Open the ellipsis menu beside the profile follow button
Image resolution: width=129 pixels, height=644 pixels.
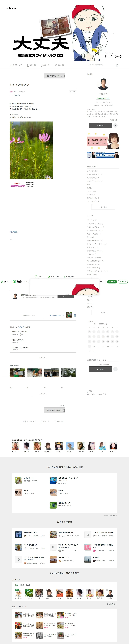point(115,125)
